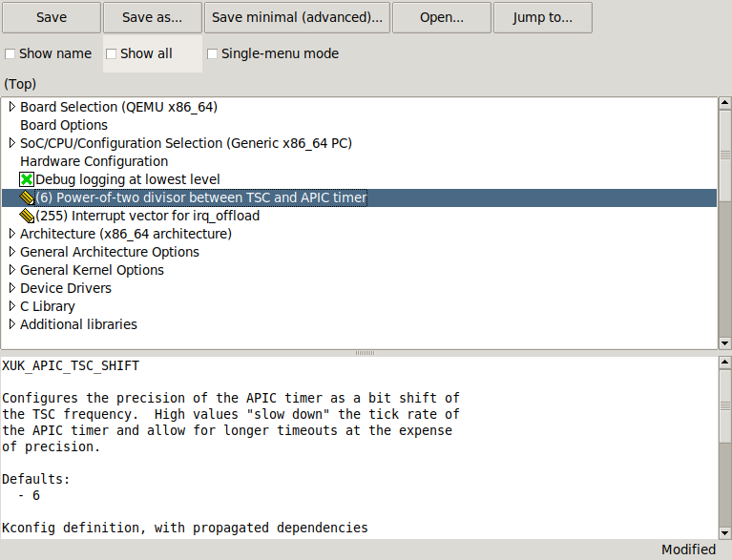The width and height of the screenshot is (732, 560).
Task: Expand the Device Drivers node
Action: pyautogui.click(x=11, y=288)
